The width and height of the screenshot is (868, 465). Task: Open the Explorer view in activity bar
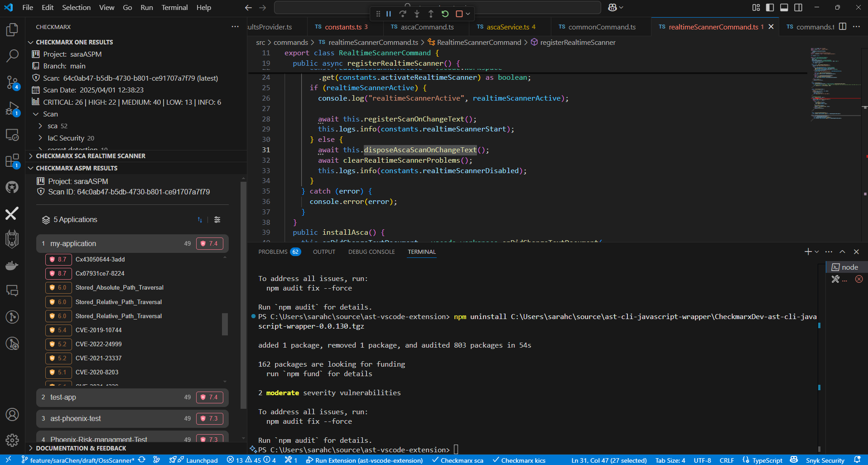pos(12,30)
